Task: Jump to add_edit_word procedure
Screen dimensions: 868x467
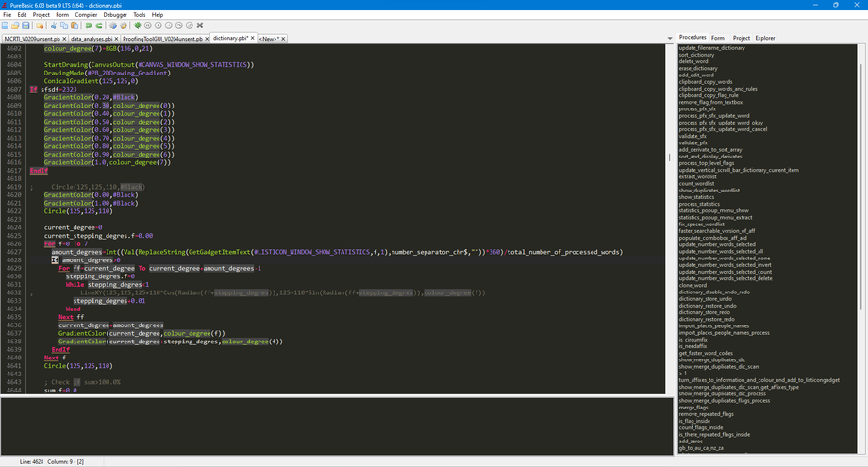Action: [x=696, y=75]
